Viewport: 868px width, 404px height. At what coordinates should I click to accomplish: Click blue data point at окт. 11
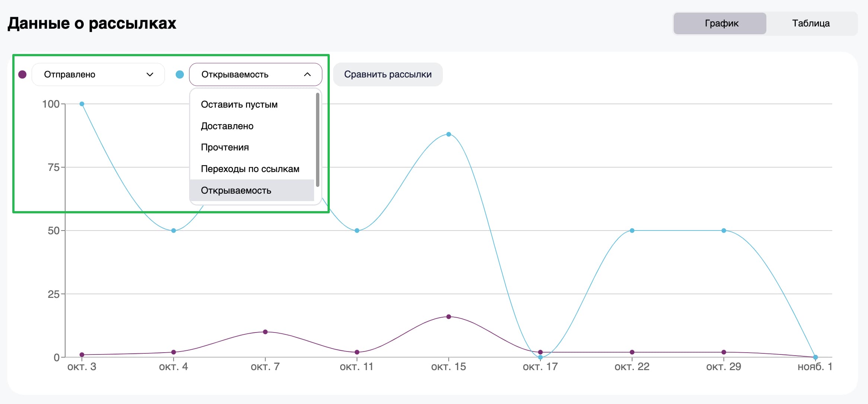pyautogui.click(x=357, y=230)
